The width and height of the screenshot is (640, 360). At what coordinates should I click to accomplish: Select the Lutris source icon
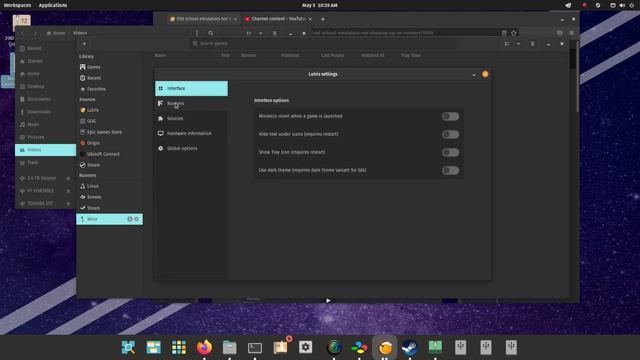[82, 110]
